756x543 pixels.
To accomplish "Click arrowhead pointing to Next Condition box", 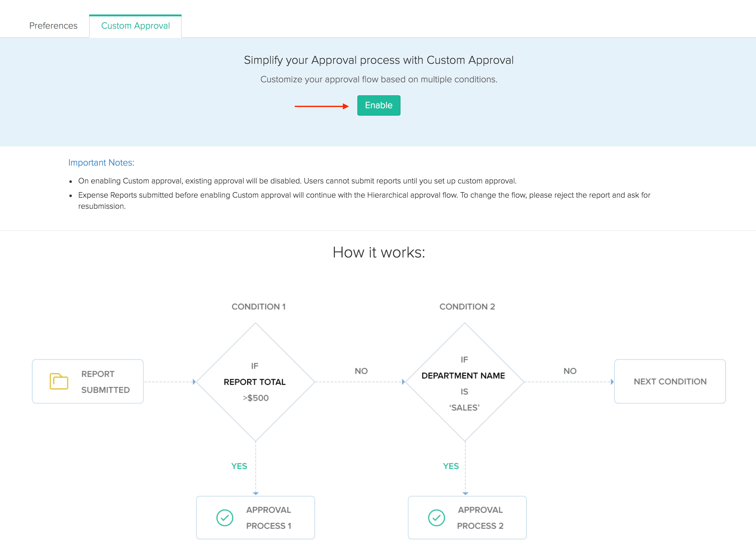I will (x=612, y=382).
